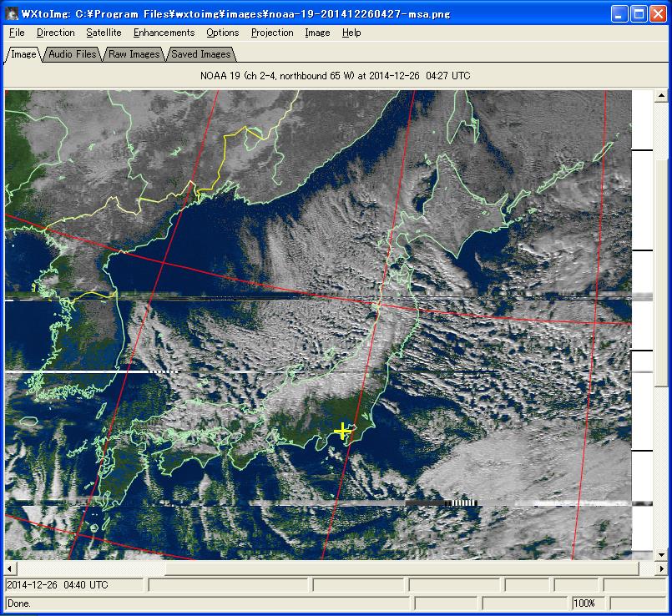Click the horizontal scrollbar thumb
The width and height of the screenshot is (672, 616).
click(402, 569)
